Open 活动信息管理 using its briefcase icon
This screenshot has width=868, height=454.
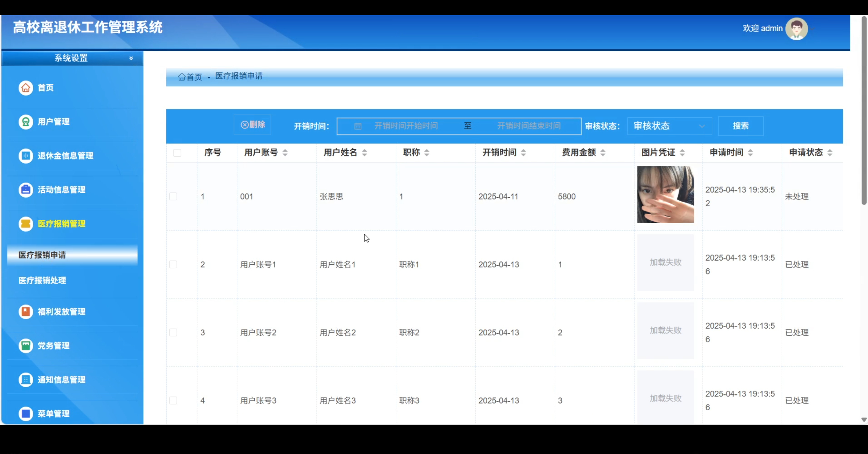(25, 190)
